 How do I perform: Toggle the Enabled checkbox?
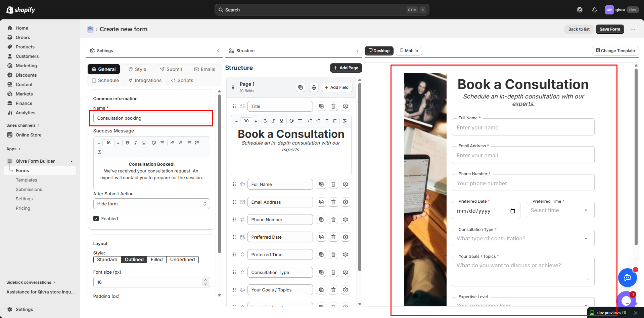coord(96,218)
